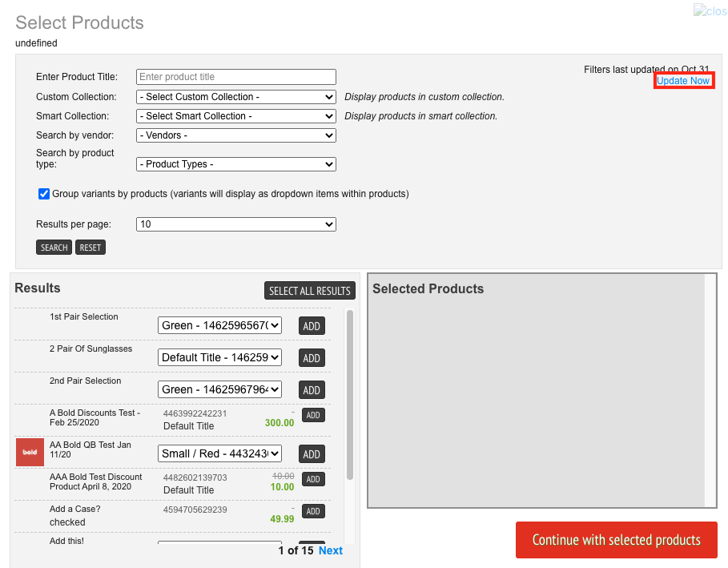Click the 2nd Pair Selection title
The image size is (728, 568).
click(x=85, y=381)
